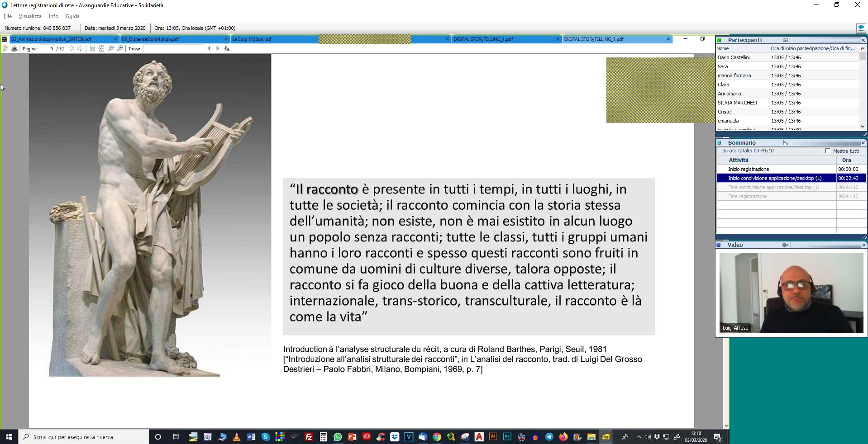Find previous match arrow

(209, 48)
